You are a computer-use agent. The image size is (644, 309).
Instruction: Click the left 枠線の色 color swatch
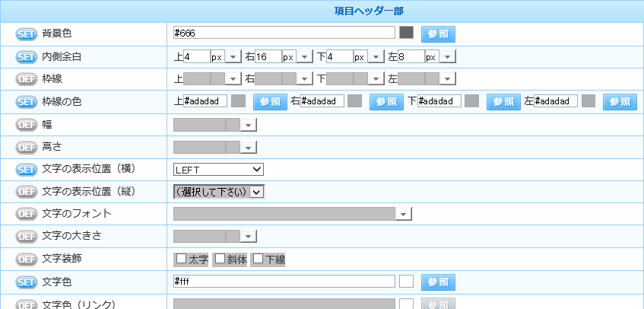pyautogui.click(x=588, y=100)
